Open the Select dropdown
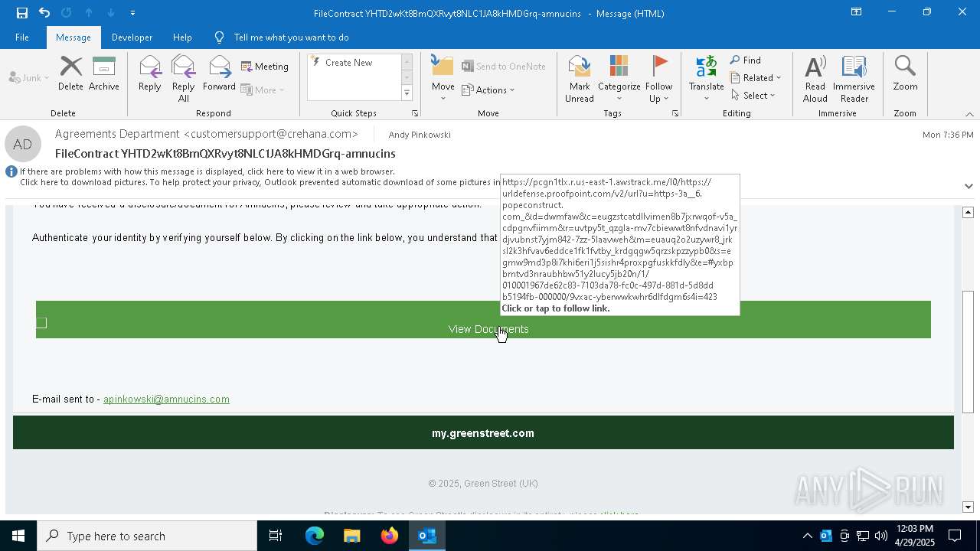 pos(753,95)
